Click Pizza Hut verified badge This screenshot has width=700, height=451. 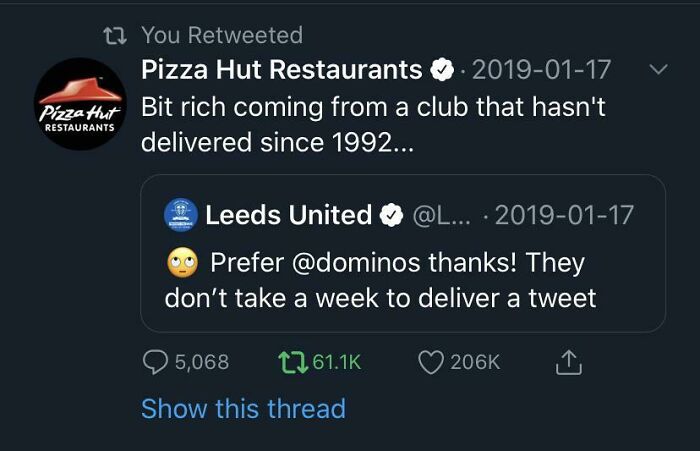(442, 70)
